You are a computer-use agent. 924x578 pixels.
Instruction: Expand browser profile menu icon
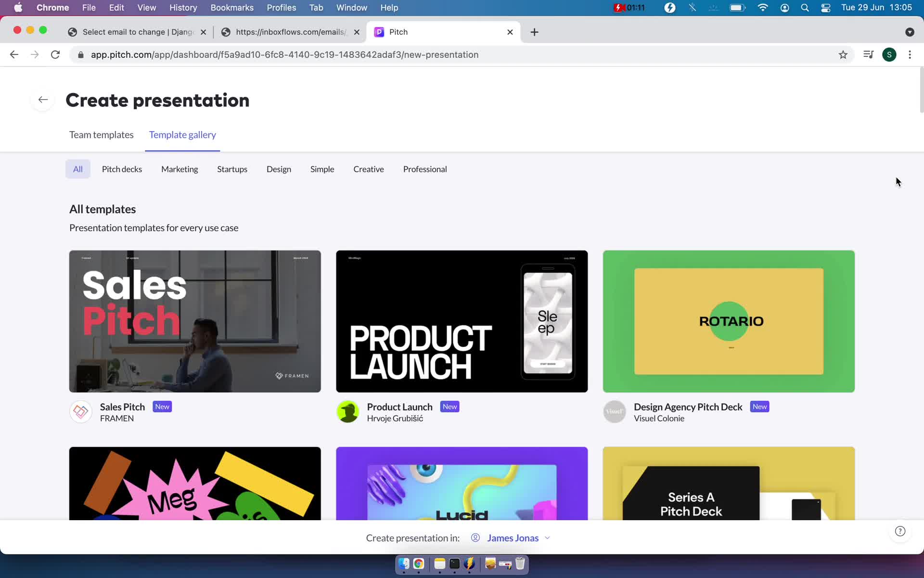click(889, 54)
